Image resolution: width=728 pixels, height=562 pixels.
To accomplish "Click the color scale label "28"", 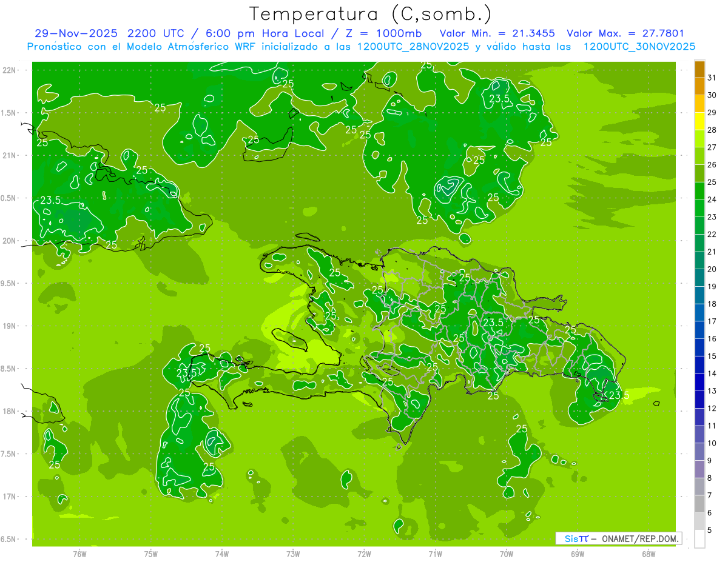I will [712, 130].
